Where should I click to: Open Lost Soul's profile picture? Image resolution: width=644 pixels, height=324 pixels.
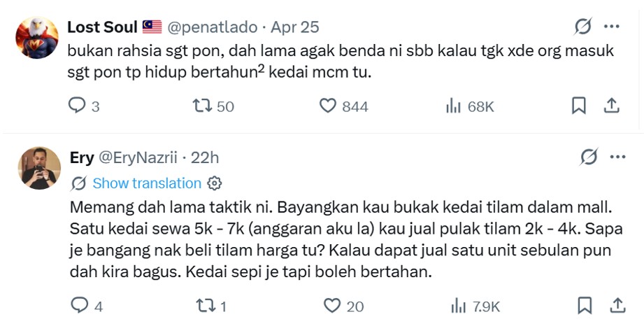37,37
